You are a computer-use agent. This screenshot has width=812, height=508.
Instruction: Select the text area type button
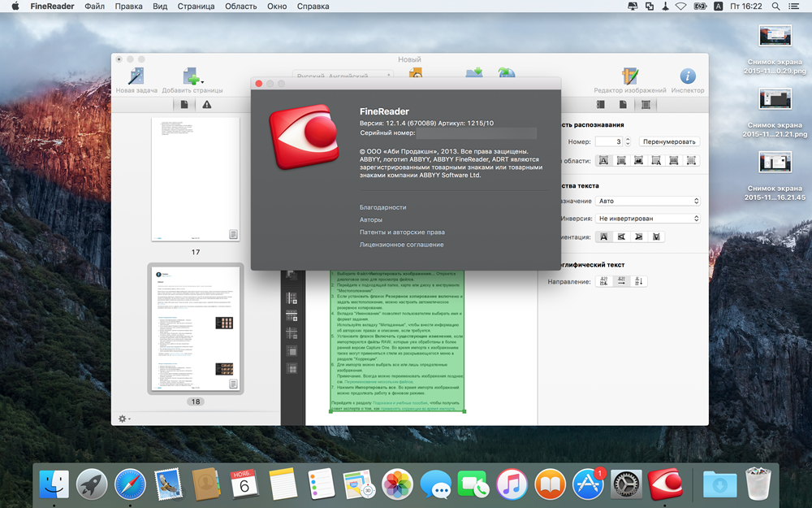pyautogui.click(x=603, y=160)
